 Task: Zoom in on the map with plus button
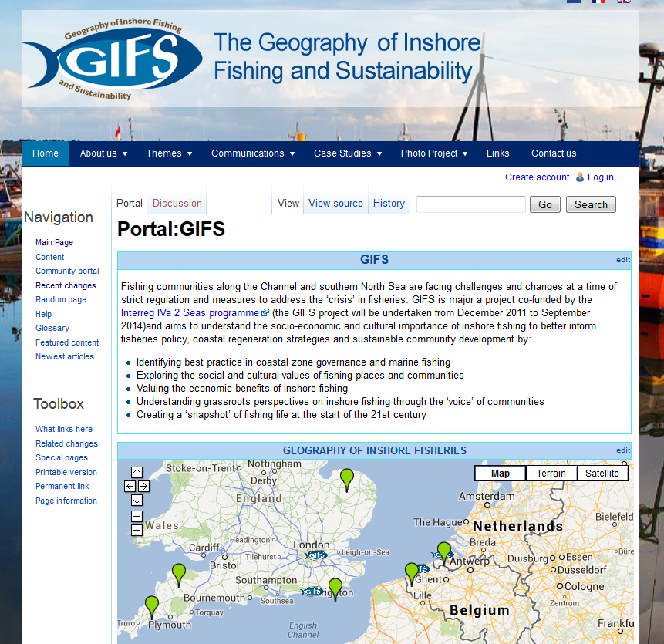(137, 516)
